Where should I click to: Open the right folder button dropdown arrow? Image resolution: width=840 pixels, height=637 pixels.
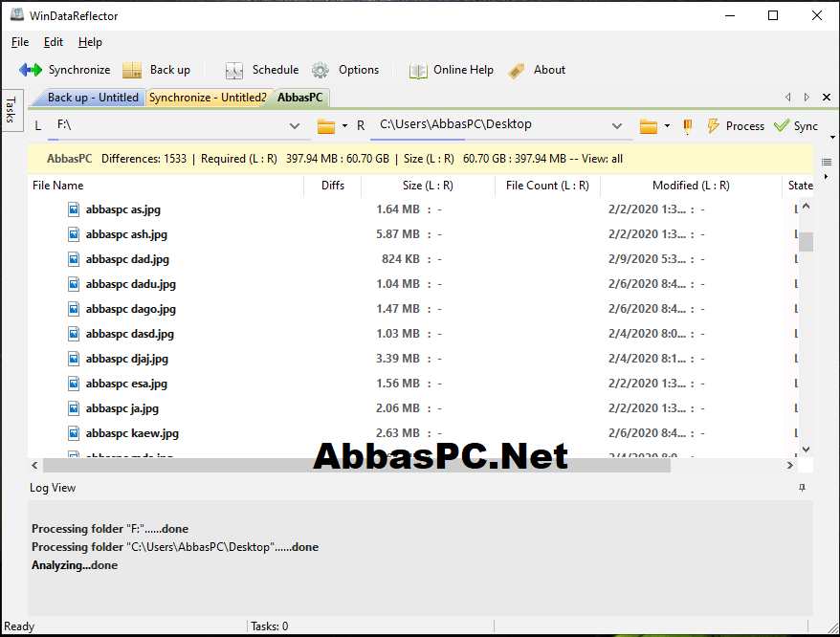click(667, 126)
